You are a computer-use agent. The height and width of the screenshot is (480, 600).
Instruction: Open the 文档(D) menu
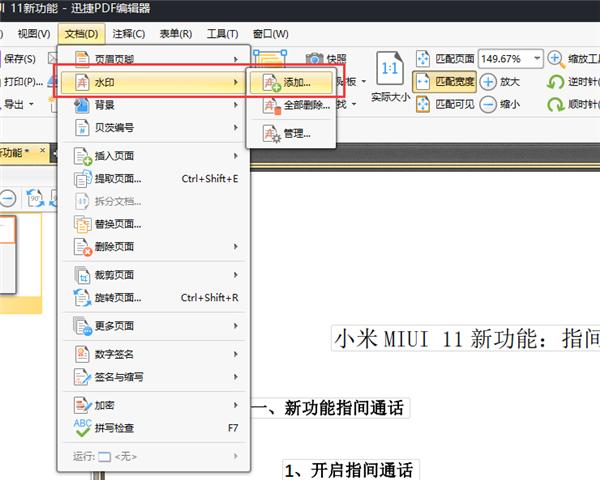[81, 34]
